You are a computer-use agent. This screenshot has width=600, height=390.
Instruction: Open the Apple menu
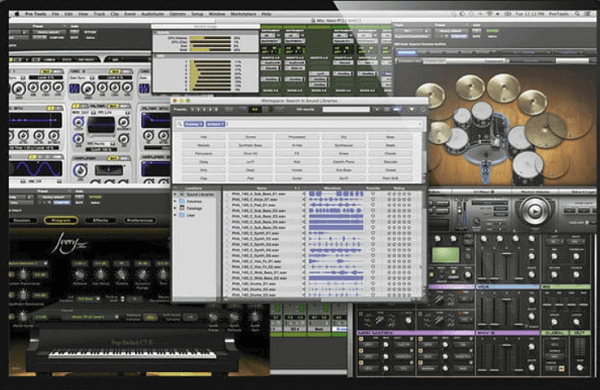tap(17, 14)
